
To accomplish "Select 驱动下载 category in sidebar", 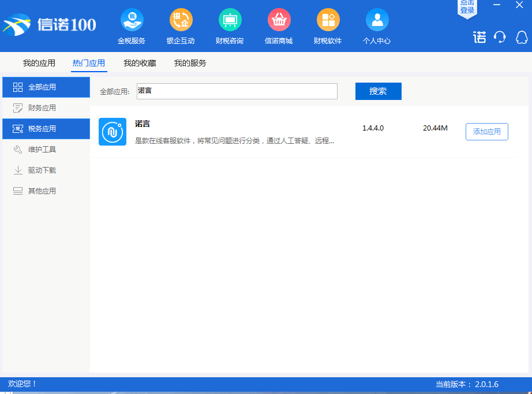I will (46, 170).
